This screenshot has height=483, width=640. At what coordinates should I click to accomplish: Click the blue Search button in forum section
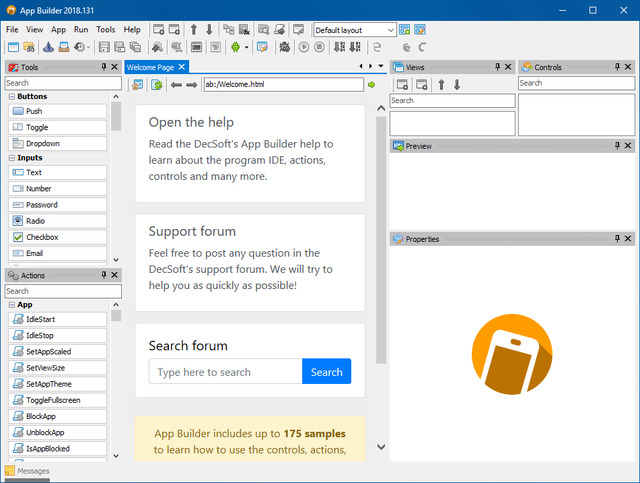(326, 372)
